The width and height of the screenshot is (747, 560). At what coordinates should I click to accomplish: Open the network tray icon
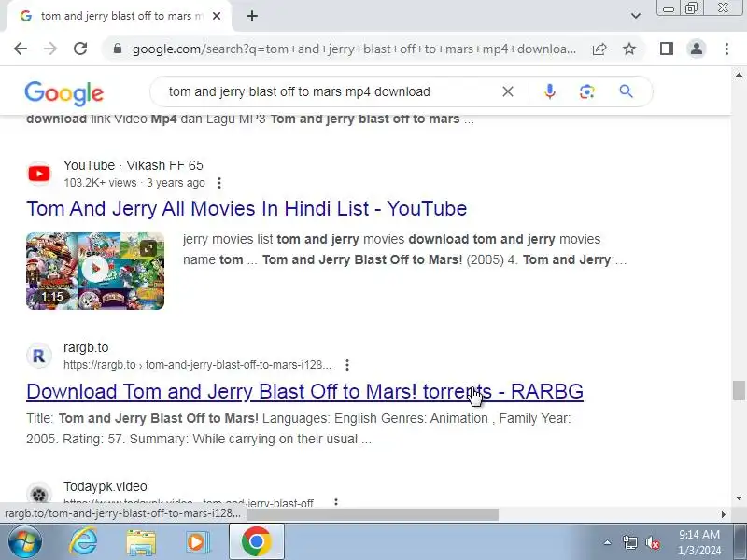[x=629, y=542]
